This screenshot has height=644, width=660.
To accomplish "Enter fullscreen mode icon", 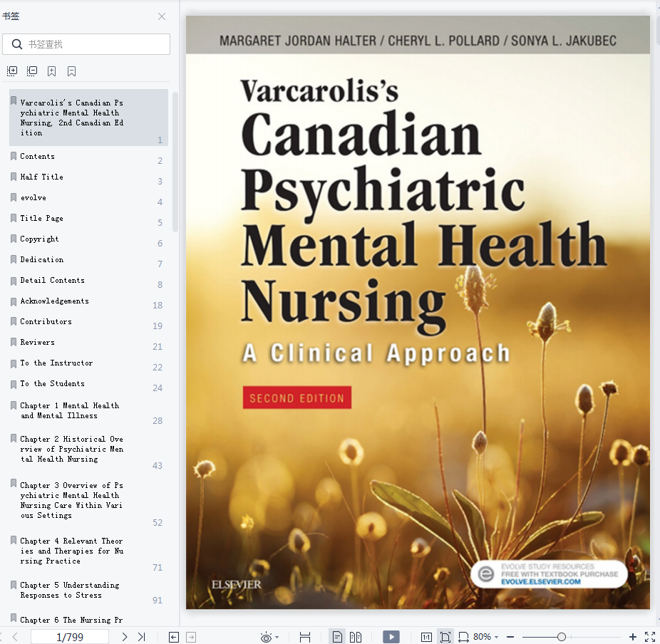I will point(650,638).
